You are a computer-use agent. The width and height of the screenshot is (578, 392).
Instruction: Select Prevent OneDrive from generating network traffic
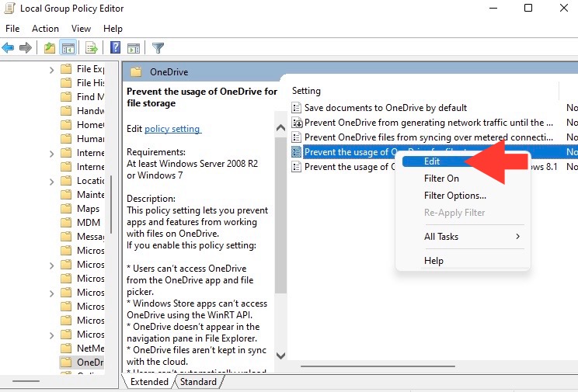click(x=428, y=123)
